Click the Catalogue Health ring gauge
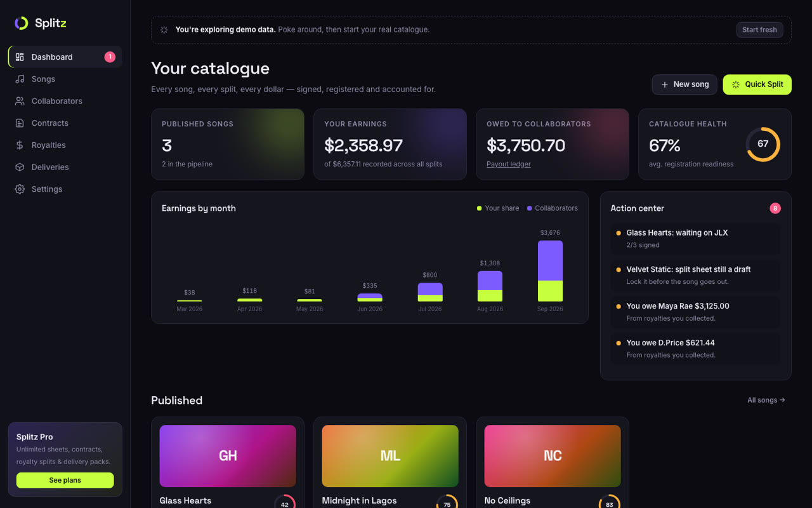 pyautogui.click(x=763, y=144)
